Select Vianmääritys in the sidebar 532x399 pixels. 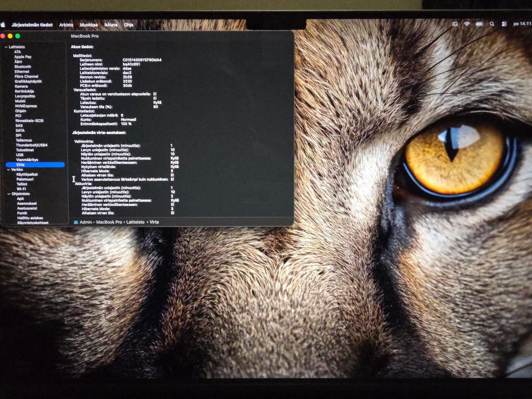27,160
